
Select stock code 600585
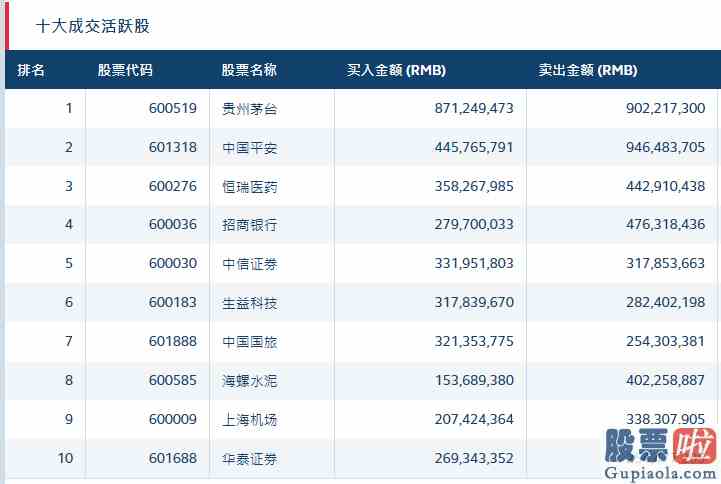[x=173, y=381]
